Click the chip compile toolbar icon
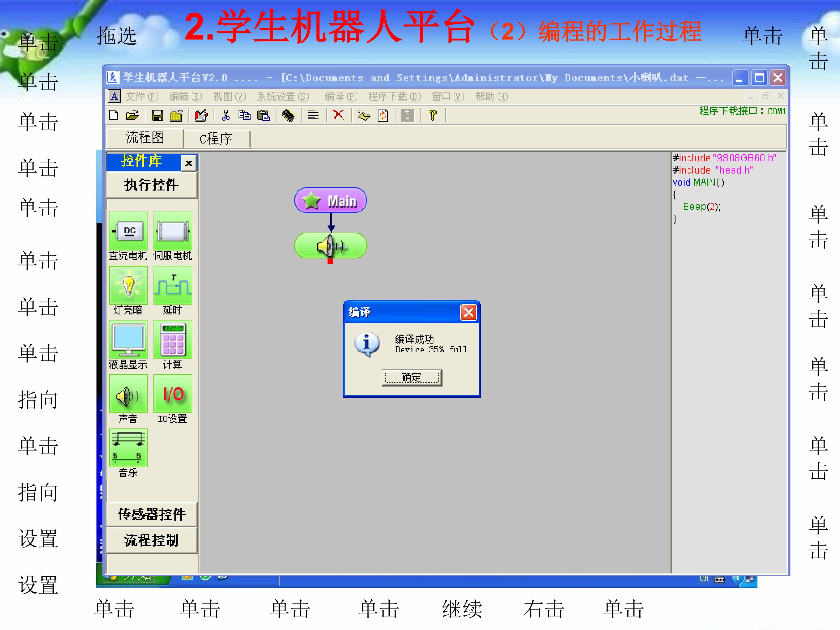Viewport: 840px width, 630px height. pos(288,115)
